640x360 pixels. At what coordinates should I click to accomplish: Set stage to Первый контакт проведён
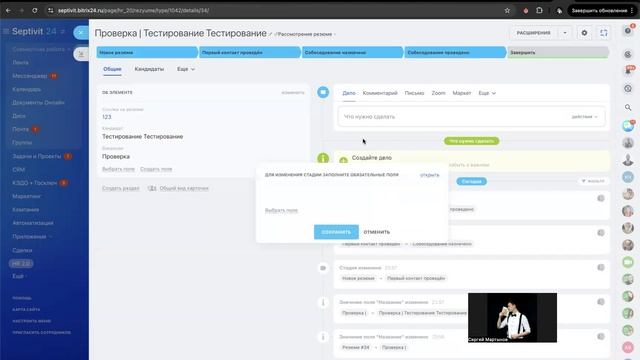pos(250,52)
